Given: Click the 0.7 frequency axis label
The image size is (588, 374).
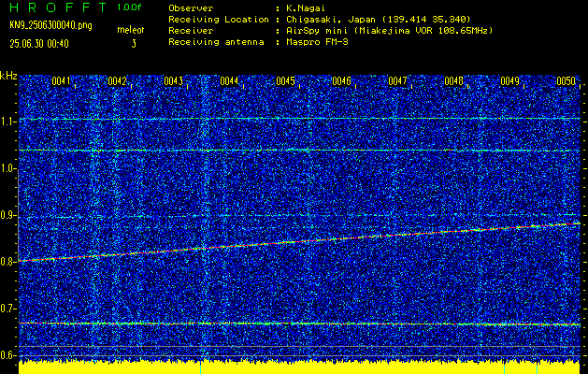Looking at the screenshot, I should point(8,309).
